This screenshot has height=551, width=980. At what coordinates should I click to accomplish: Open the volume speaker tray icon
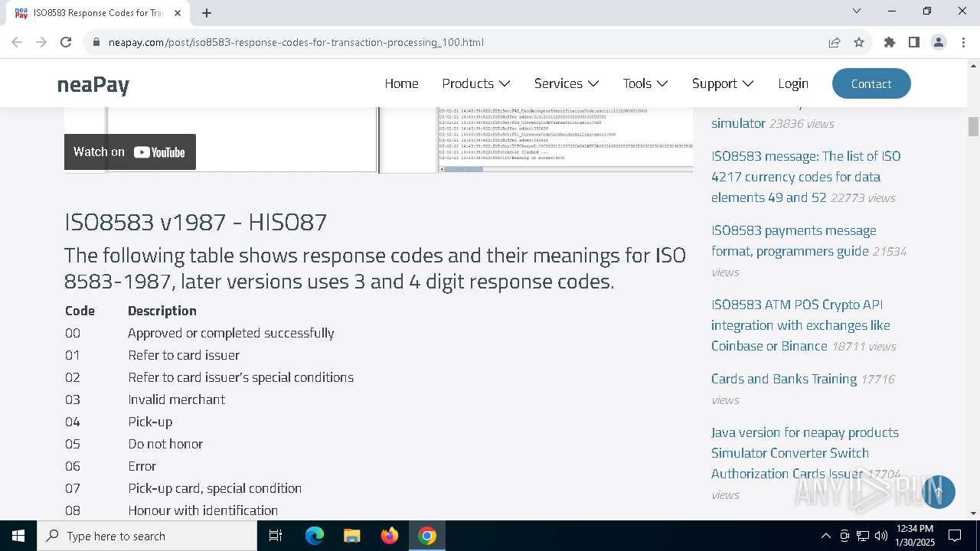coord(881,536)
